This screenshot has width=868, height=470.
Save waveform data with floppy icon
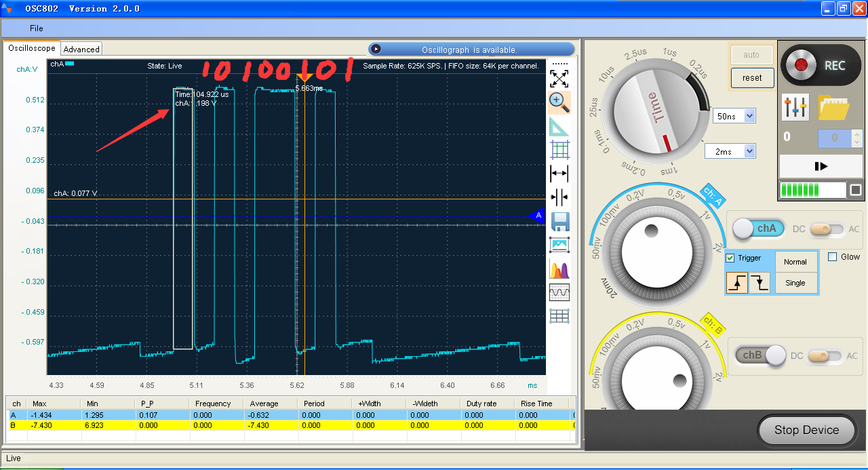point(559,222)
